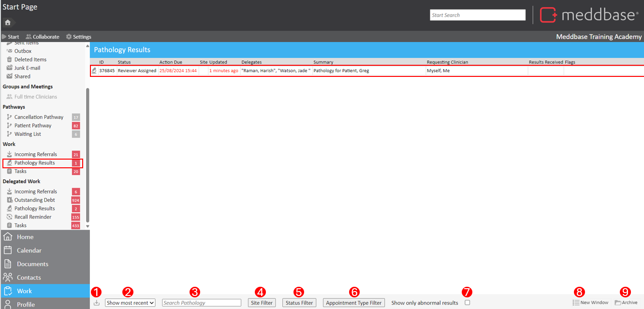The height and width of the screenshot is (309, 644).
Task: Click the home icon in the breadcrumb bar
Action: click(8, 23)
